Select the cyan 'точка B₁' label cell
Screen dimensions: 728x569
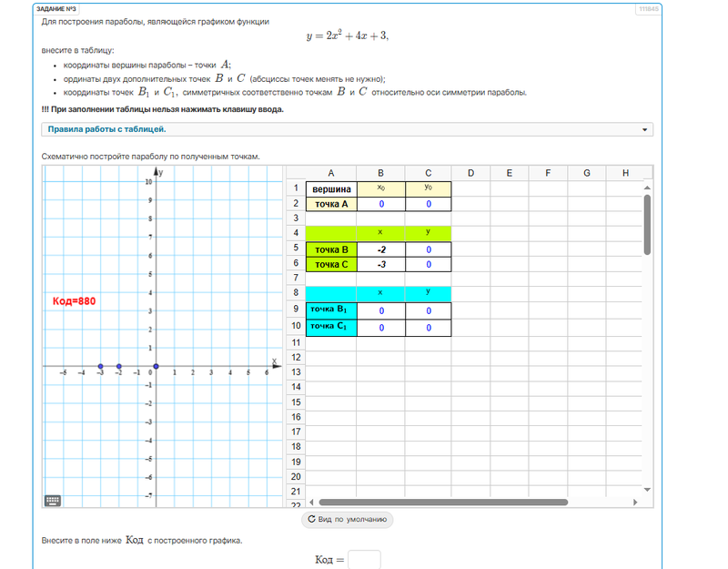coord(330,310)
